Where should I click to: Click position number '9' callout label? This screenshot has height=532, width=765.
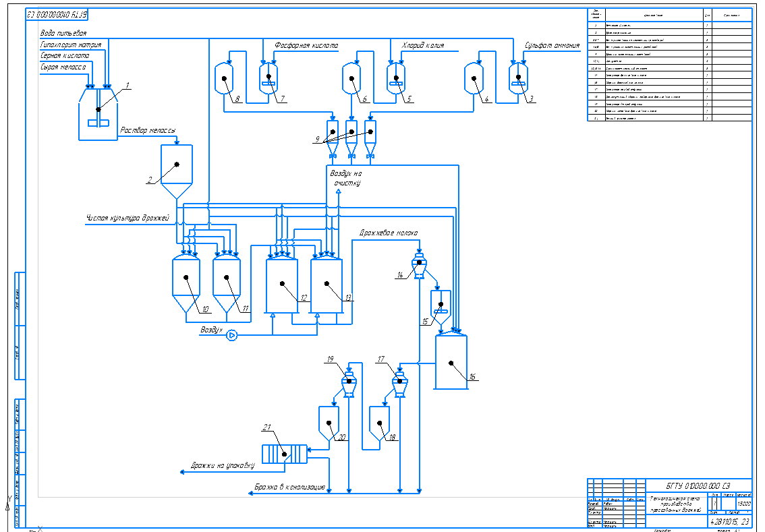click(317, 140)
